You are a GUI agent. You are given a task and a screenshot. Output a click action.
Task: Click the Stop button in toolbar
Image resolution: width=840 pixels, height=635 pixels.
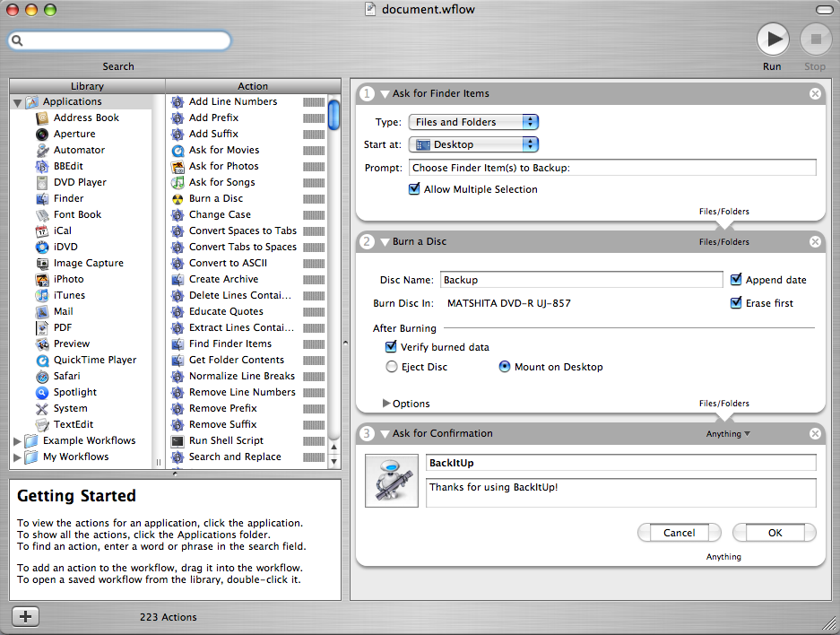[x=816, y=39]
